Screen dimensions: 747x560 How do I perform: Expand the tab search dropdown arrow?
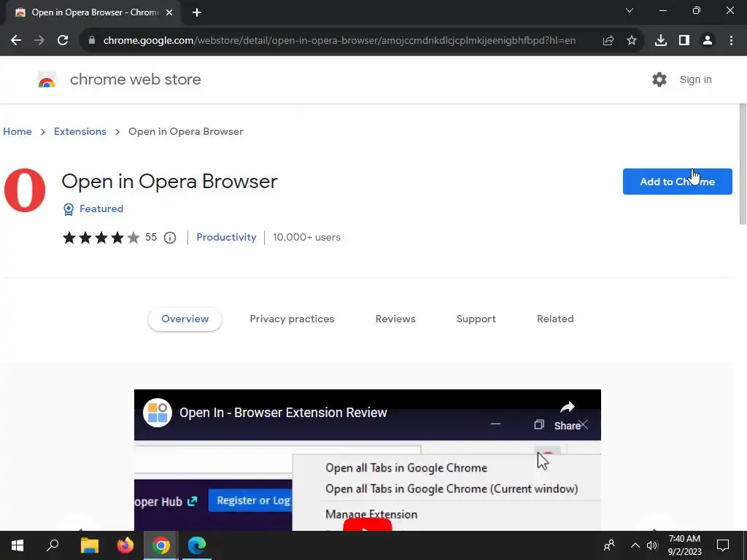pyautogui.click(x=630, y=10)
